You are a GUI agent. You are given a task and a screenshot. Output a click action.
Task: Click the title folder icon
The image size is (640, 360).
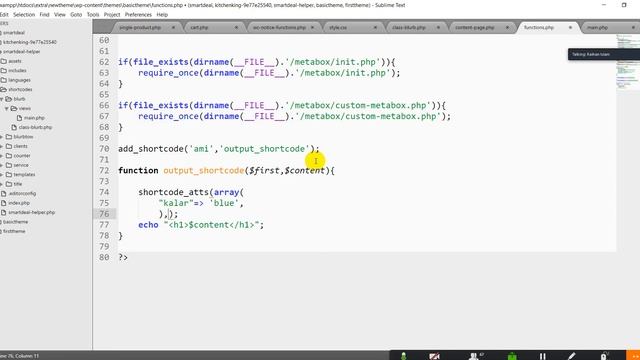pyautogui.click(x=9, y=184)
